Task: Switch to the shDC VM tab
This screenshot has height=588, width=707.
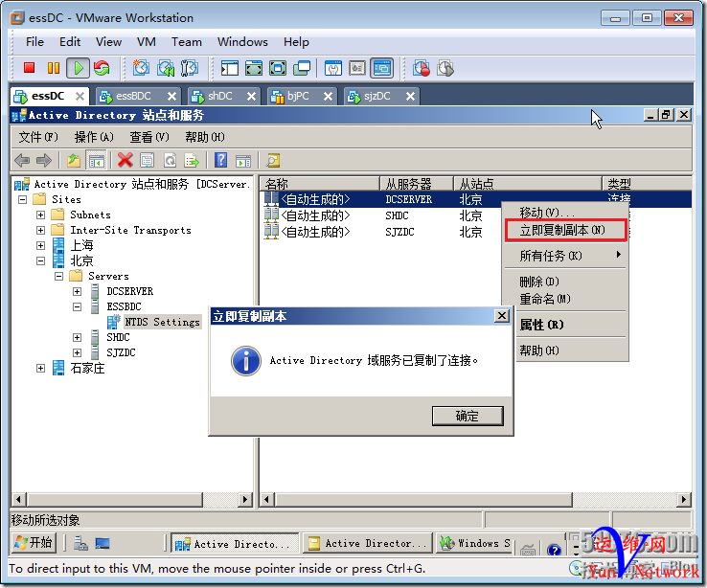Action: pos(223,96)
